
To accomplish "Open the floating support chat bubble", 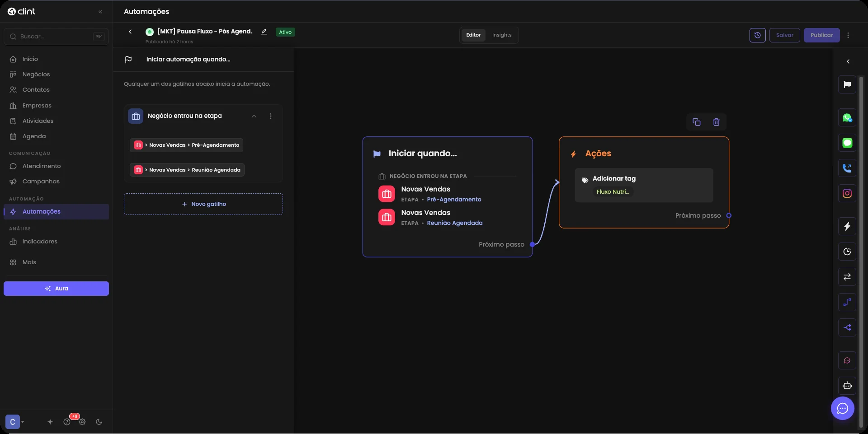I will tap(843, 409).
